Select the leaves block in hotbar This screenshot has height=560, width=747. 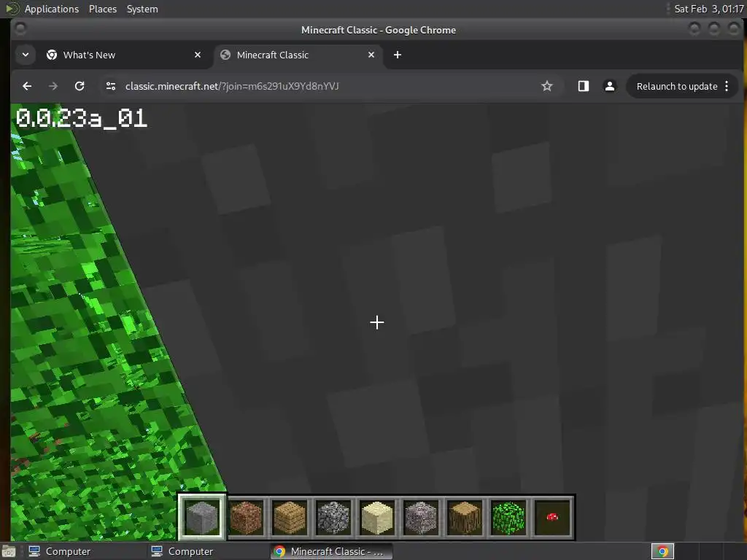508,517
